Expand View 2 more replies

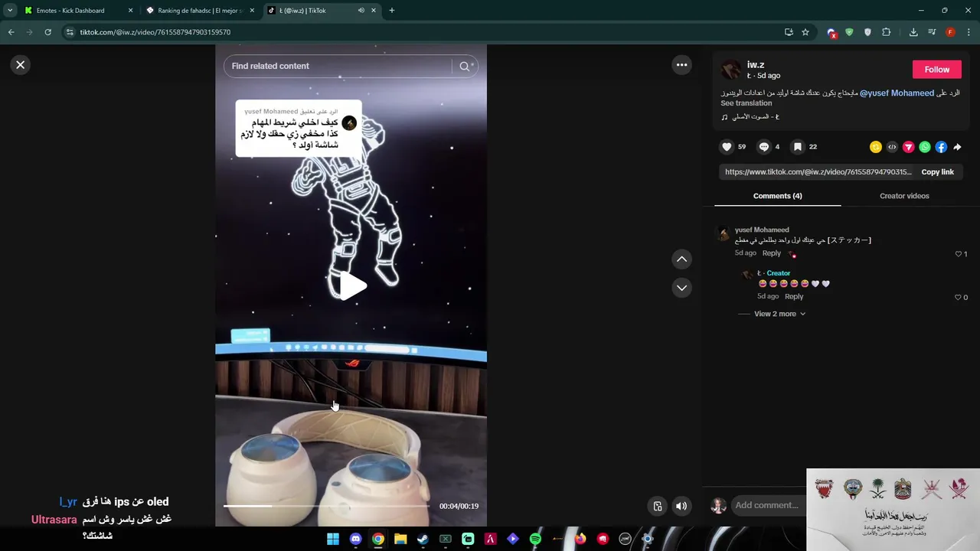point(779,314)
